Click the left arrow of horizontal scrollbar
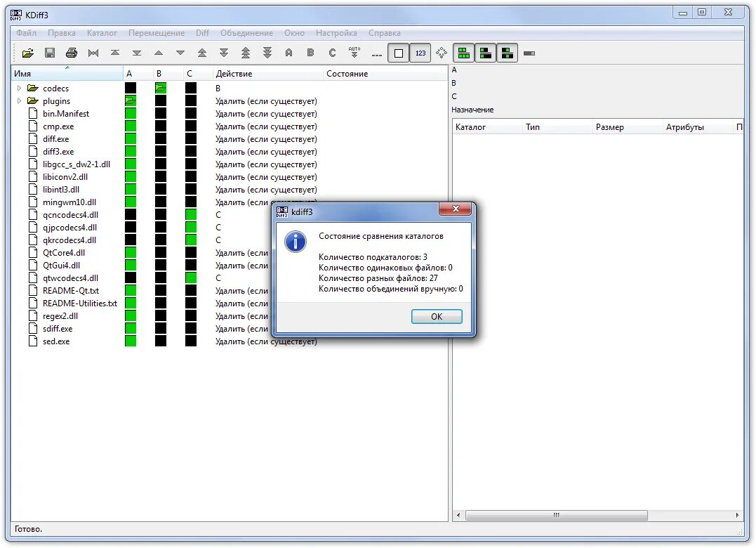The width and height of the screenshot is (756, 548). click(458, 515)
